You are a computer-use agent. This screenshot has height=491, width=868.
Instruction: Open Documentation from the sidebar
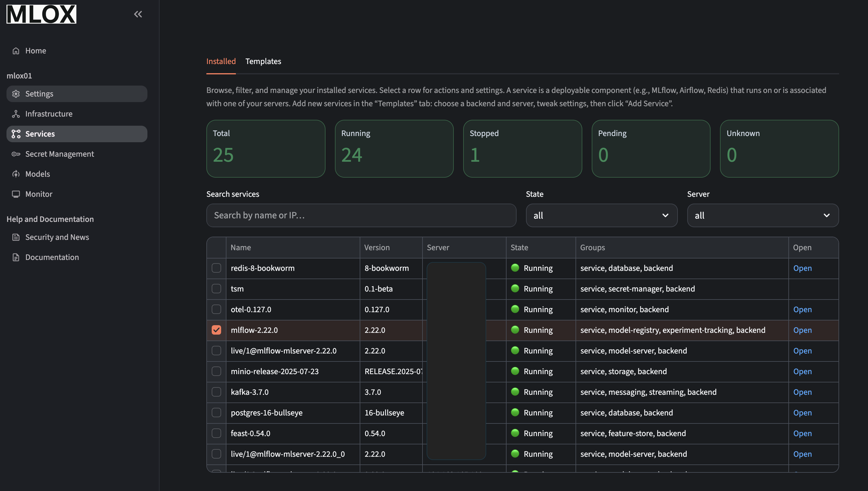pyautogui.click(x=52, y=257)
